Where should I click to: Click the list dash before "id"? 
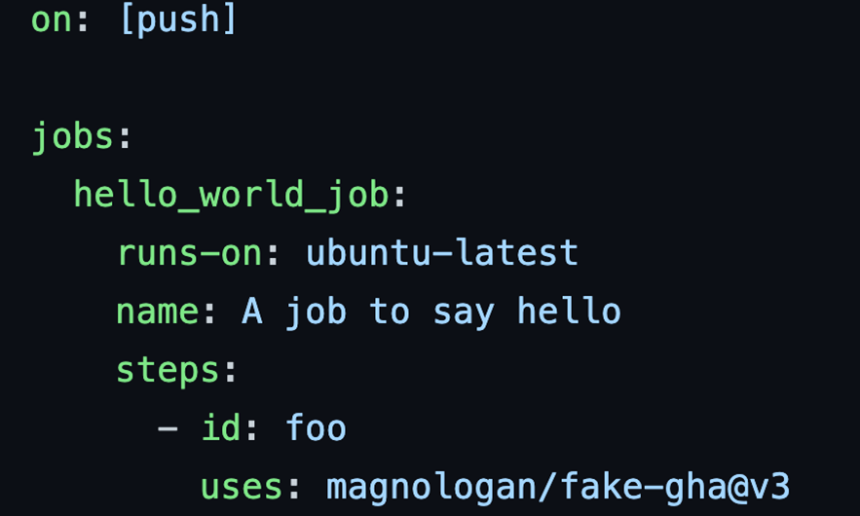[168, 430]
